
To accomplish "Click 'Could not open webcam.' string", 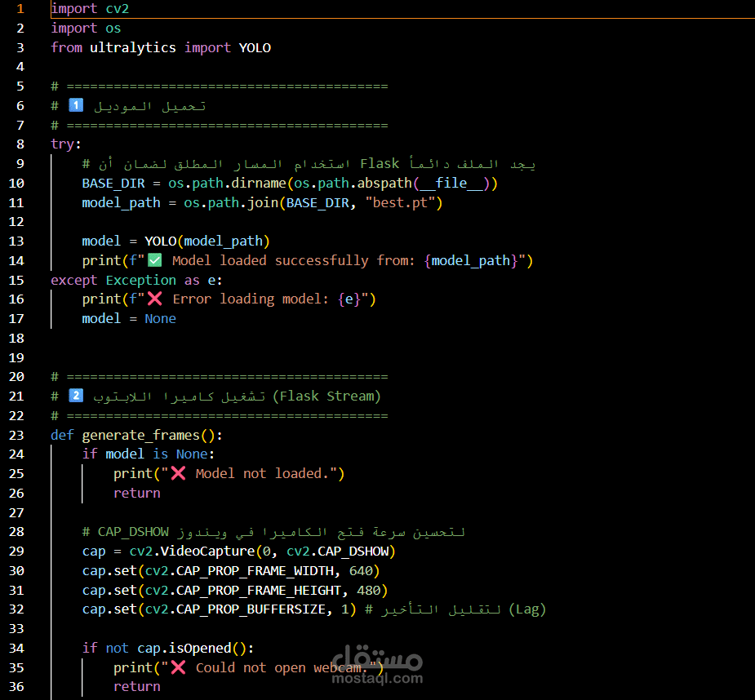I will [282, 667].
